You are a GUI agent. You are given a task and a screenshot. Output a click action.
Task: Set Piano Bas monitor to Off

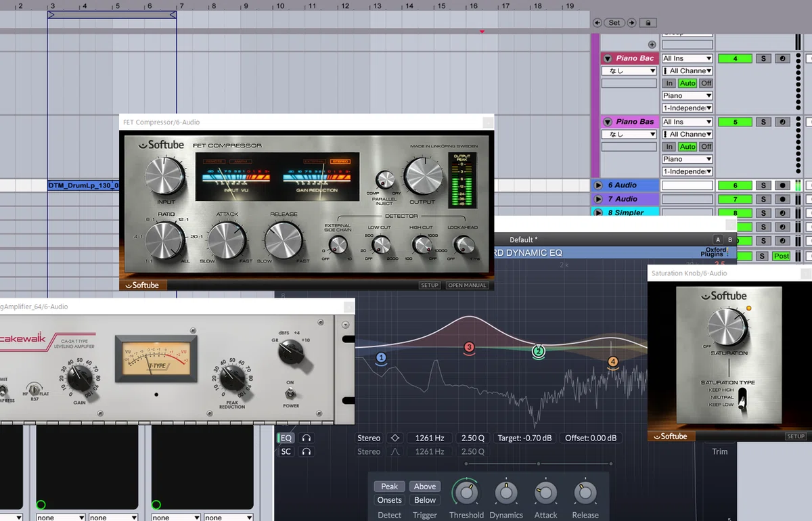tap(706, 147)
